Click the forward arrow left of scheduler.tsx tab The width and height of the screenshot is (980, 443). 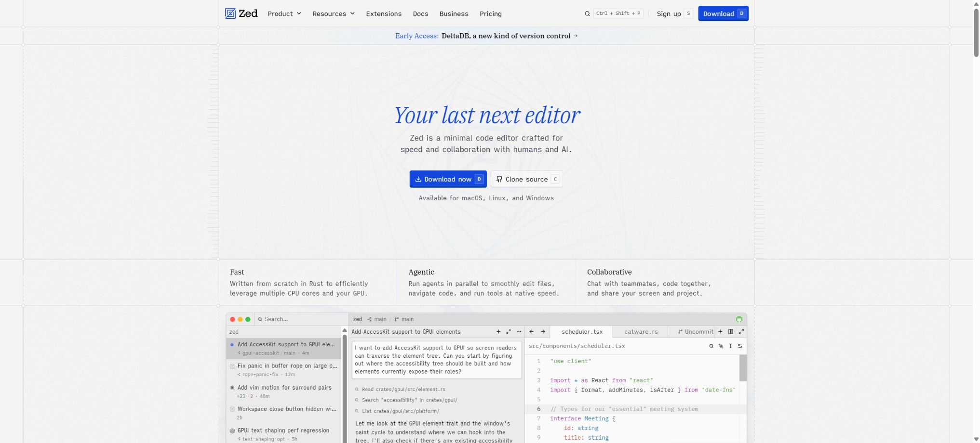[543, 332]
